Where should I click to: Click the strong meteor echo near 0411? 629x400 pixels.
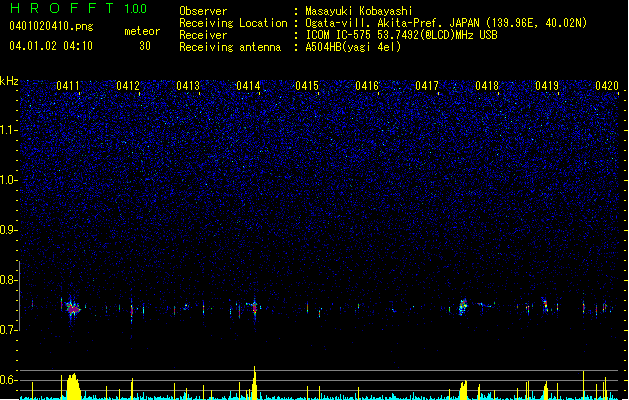tap(73, 308)
